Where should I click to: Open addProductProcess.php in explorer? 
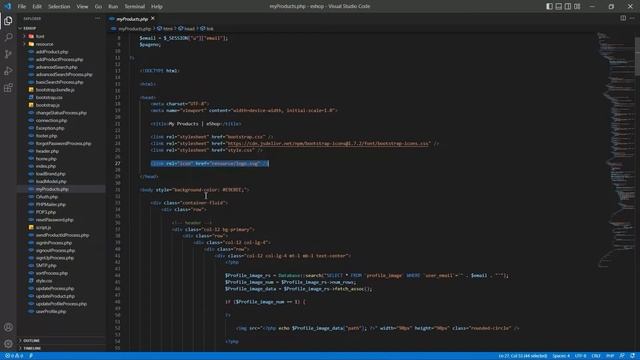pos(59,60)
